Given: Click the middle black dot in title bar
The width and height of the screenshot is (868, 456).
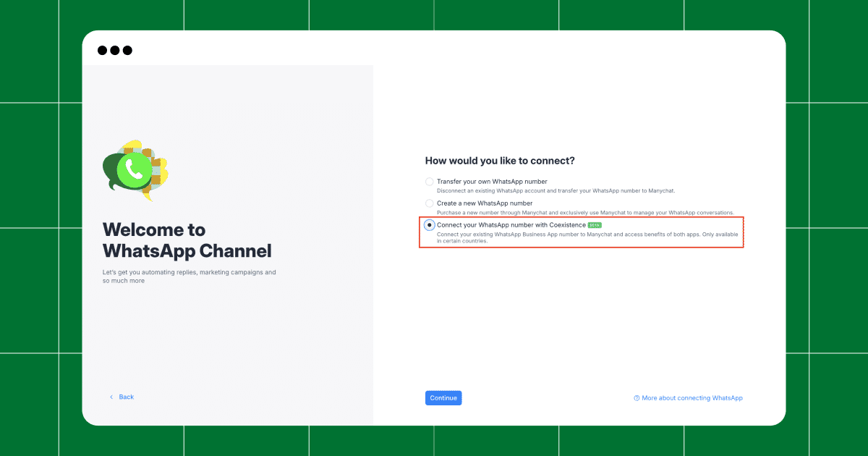Looking at the screenshot, I should [x=115, y=50].
